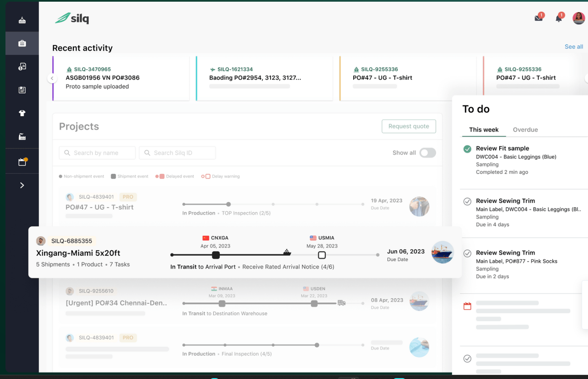Check Review Sewing Trim PO#877 task
588x379 pixels.
pos(467,253)
